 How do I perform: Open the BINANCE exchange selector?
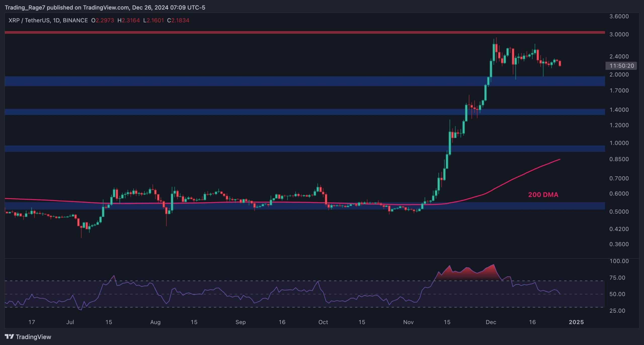tap(75, 20)
